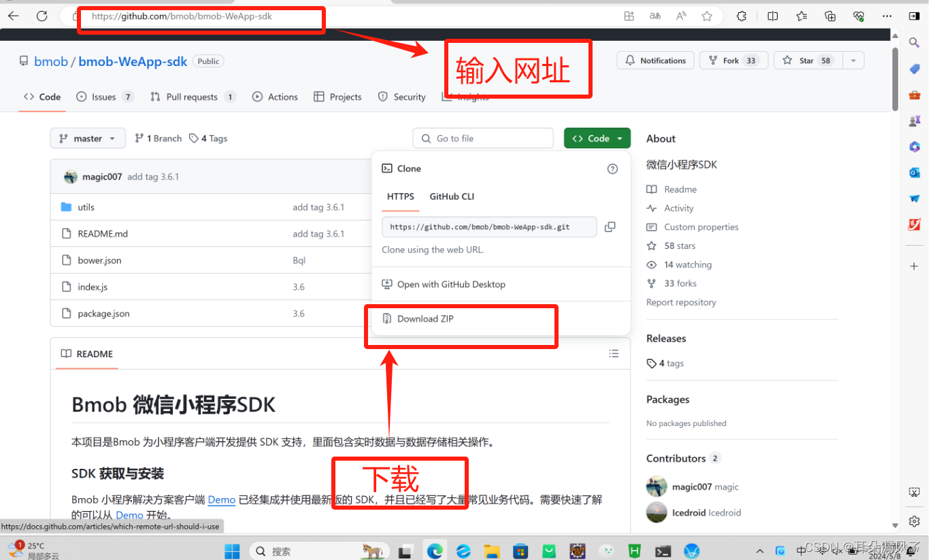
Task: Select the repository Code tab
Action: (x=41, y=97)
